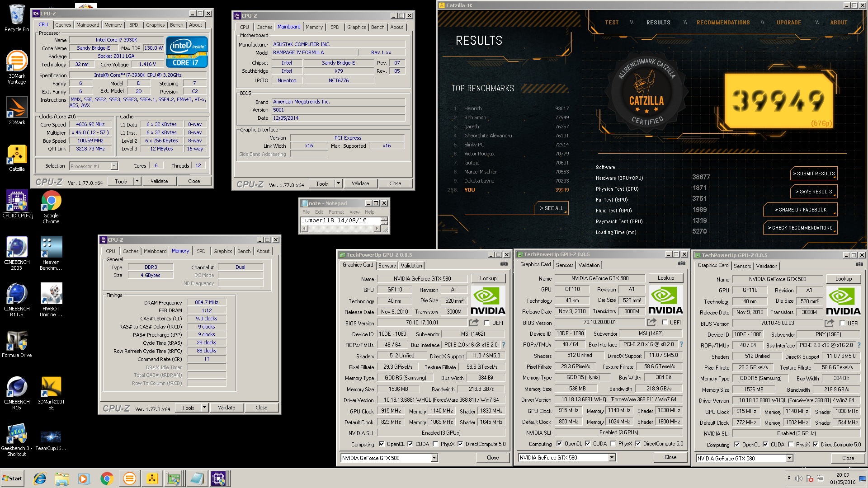This screenshot has width=868, height=488.
Task: Toggle UEFI checkbox in first GPU-Z window
Action: (487, 323)
